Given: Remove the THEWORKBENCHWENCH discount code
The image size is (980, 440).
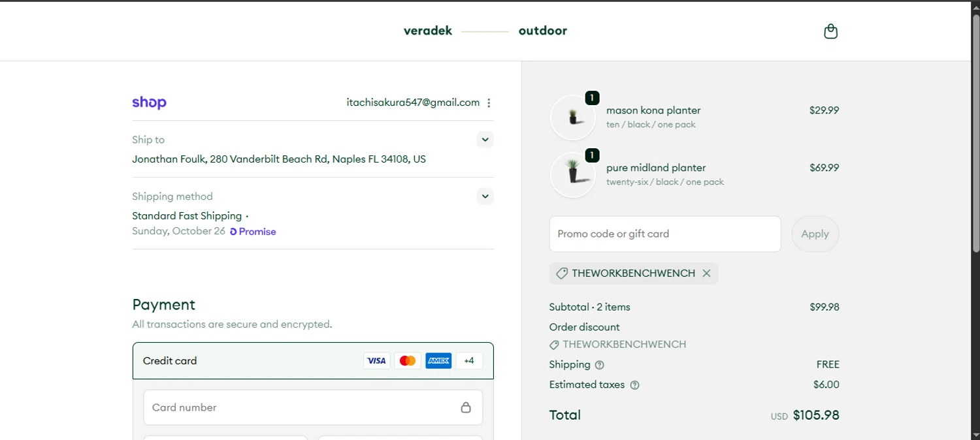Looking at the screenshot, I should [x=706, y=274].
